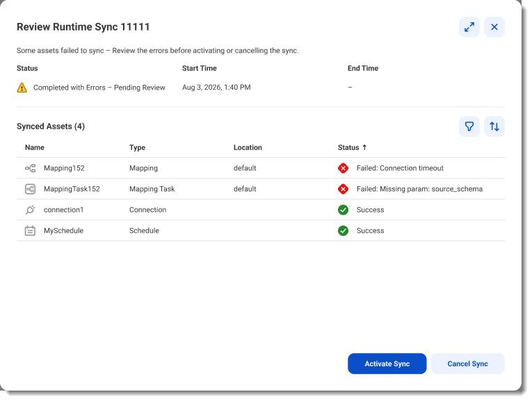532x401 pixels.
Task: Click the yellow warning status icon
Action: (22, 88)
